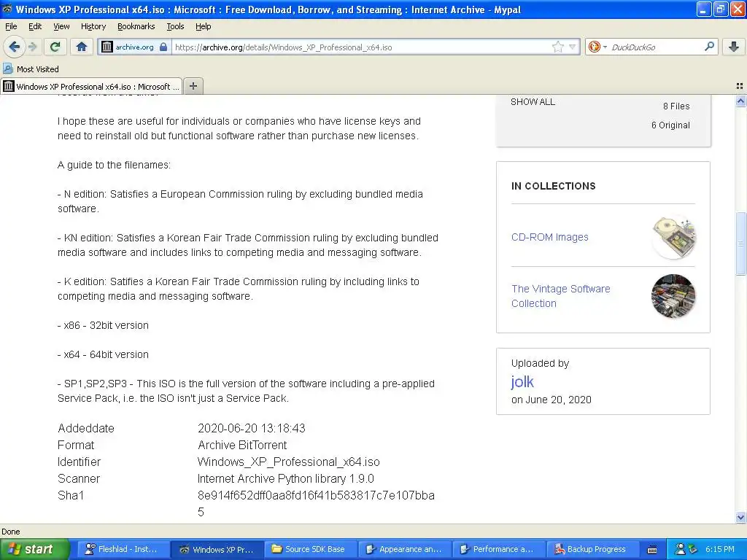Go to the Home page
The height and width of the screenshot is (560, 747).
coord(82,47)
